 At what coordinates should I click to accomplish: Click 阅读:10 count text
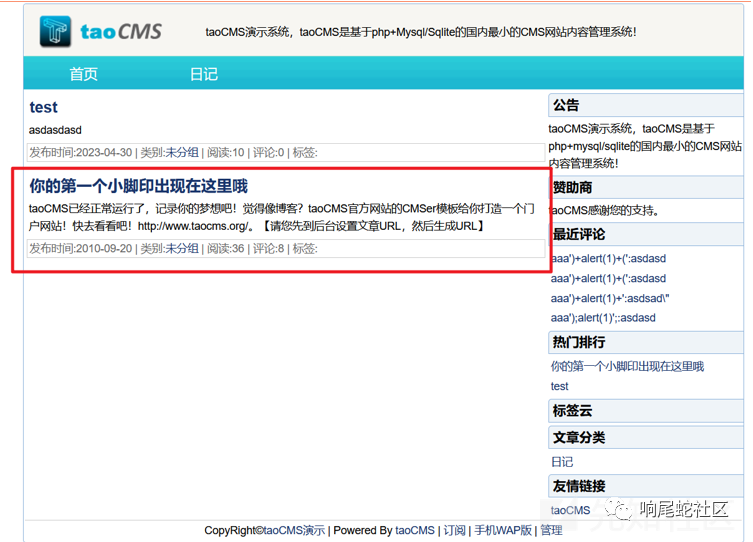[226, 153]
